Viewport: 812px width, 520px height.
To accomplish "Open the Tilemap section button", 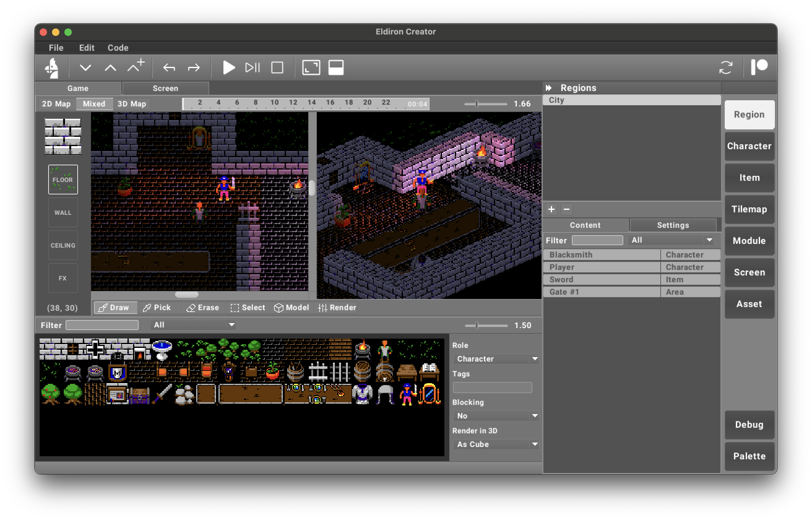I will pos(749,209).
